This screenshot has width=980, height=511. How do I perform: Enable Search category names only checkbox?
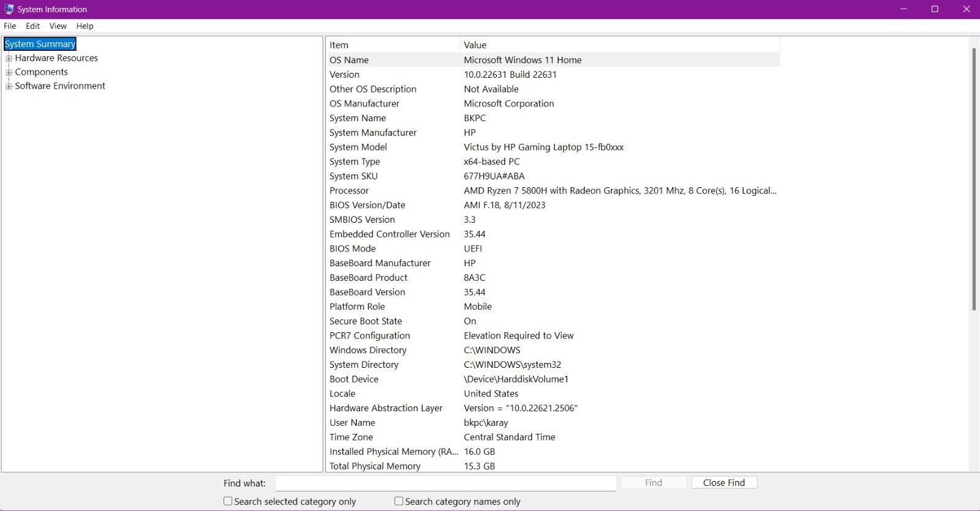(399, 501)
